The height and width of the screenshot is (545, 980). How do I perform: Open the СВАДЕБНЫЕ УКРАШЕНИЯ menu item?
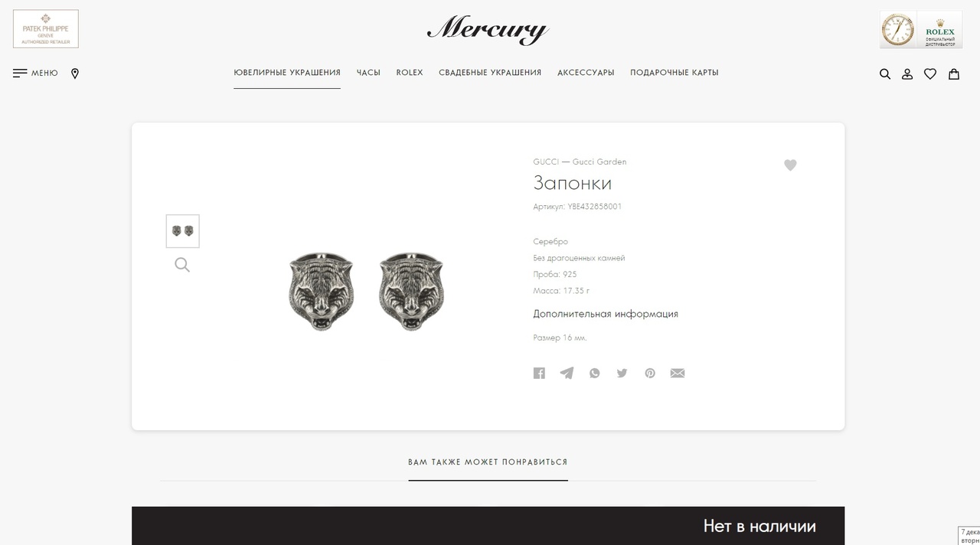click(x=490, y=73)
